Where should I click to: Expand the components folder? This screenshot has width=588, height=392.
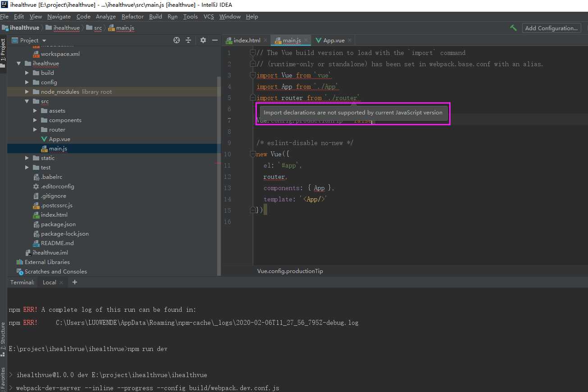[35, 120]
